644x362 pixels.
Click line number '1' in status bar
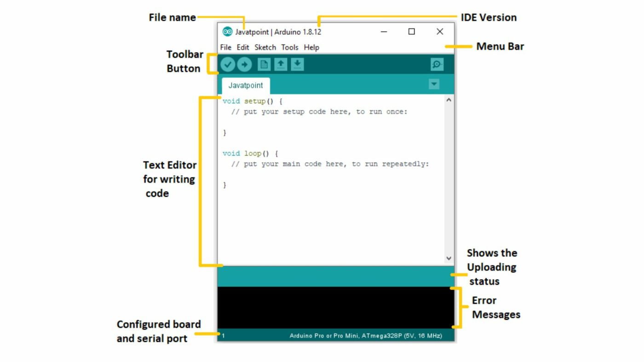224,336
